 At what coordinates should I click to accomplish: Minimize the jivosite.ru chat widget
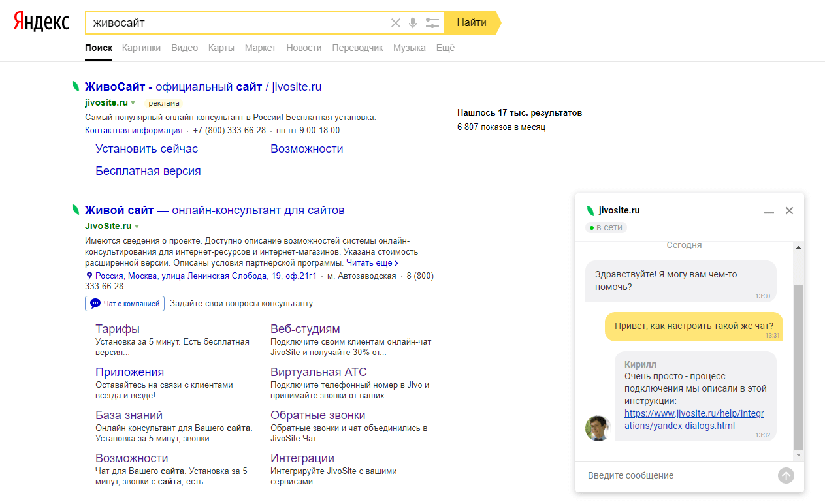[769, 211]
